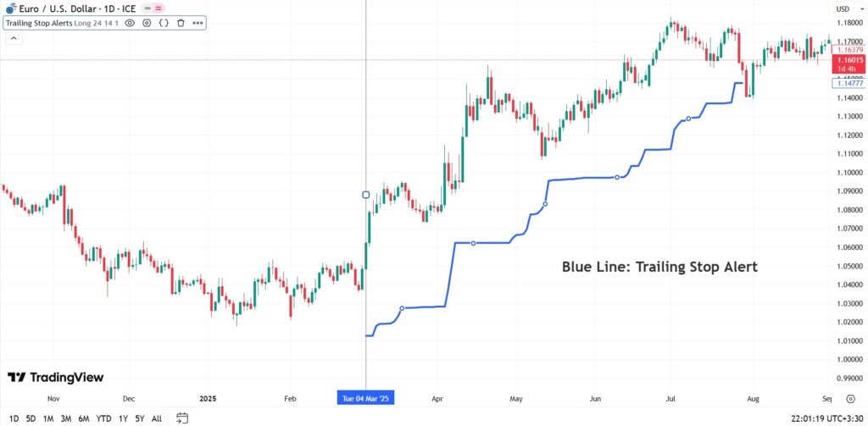This screenshot has width=868, height=426.
Task: Click the pink market status badge
Action: 158,8
